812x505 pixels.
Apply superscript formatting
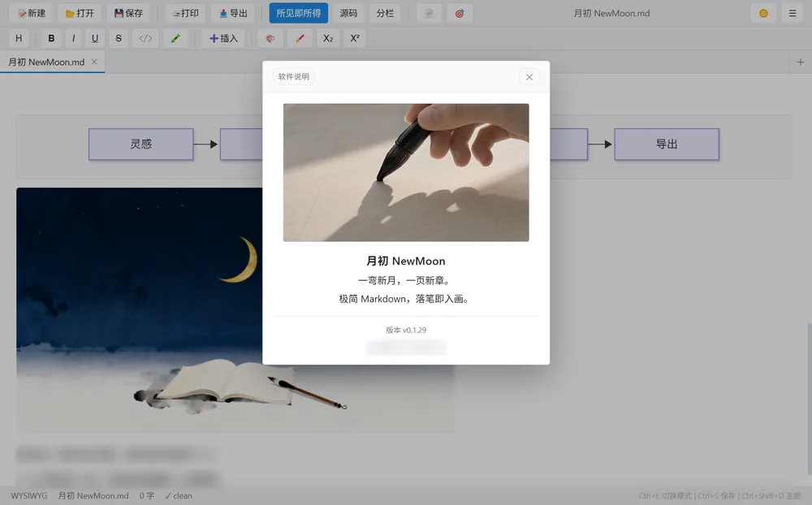[355, 38]
